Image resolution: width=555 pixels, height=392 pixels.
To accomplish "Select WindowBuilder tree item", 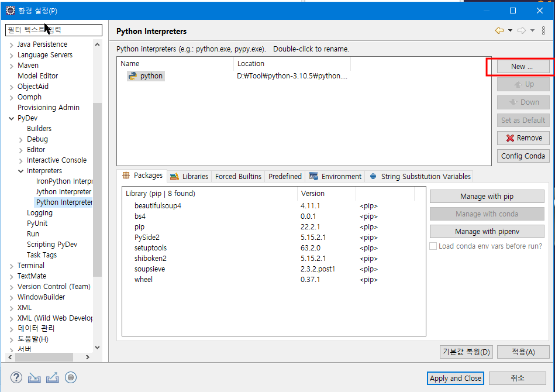I will (x=42, y=297).
